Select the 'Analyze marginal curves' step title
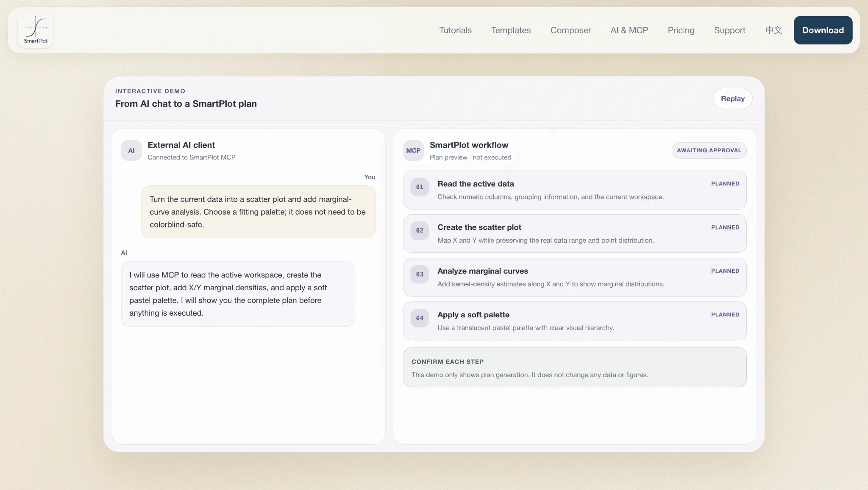Screen dimensions: 868x490 [x=483, y=271]
